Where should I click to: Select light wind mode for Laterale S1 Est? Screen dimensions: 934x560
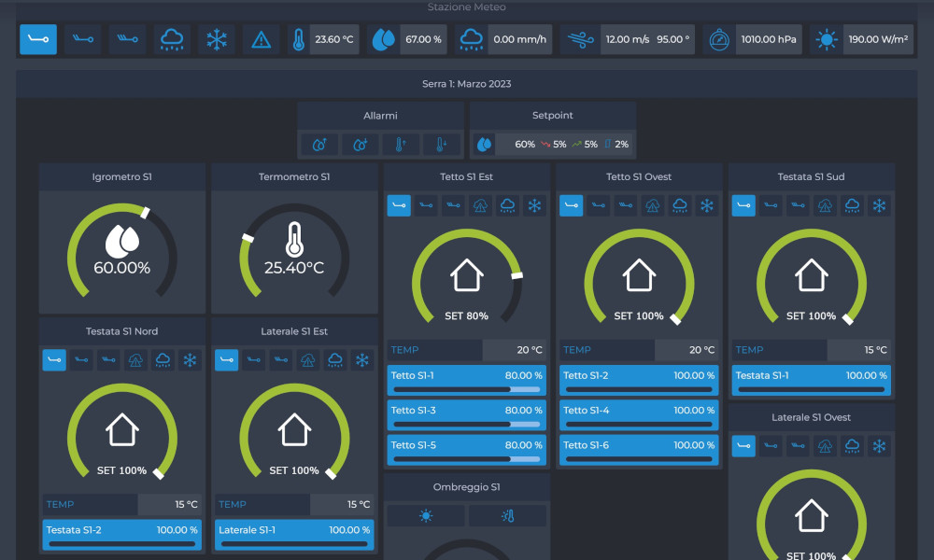[x=226, y=360]
